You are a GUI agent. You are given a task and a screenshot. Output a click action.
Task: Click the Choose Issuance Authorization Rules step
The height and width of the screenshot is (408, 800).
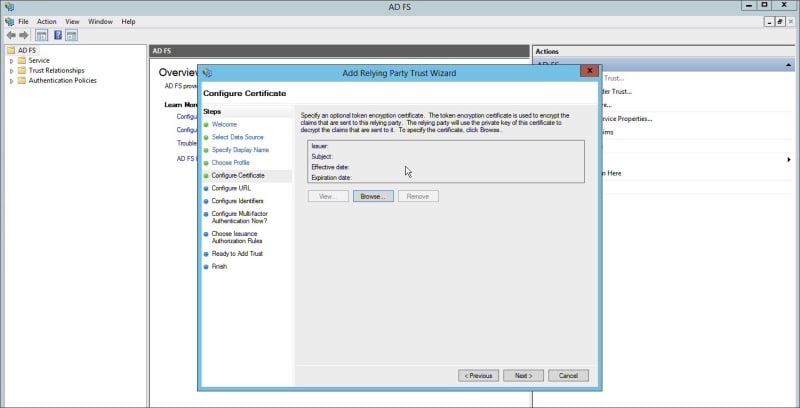(x=237, y=237)
